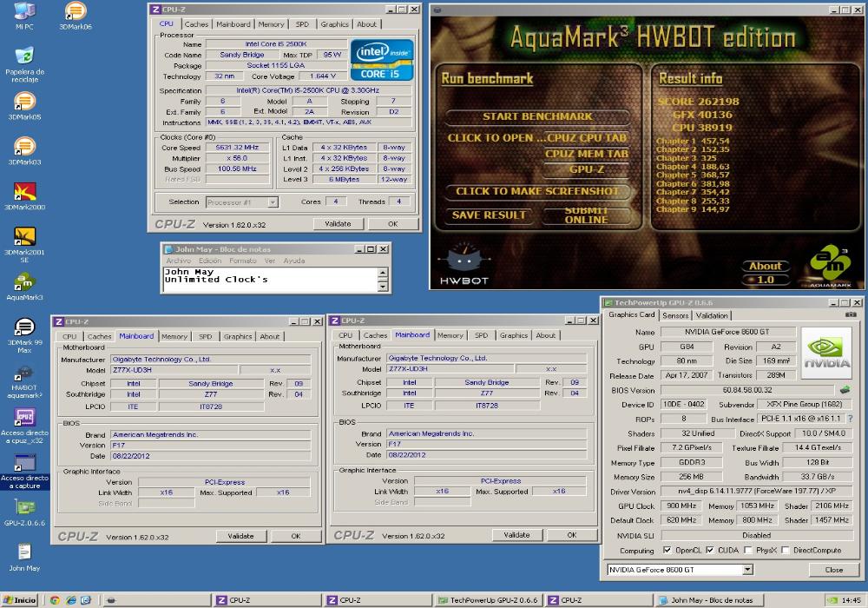Click SUBMIT ONLINE in AquaMark

(586, 215)
